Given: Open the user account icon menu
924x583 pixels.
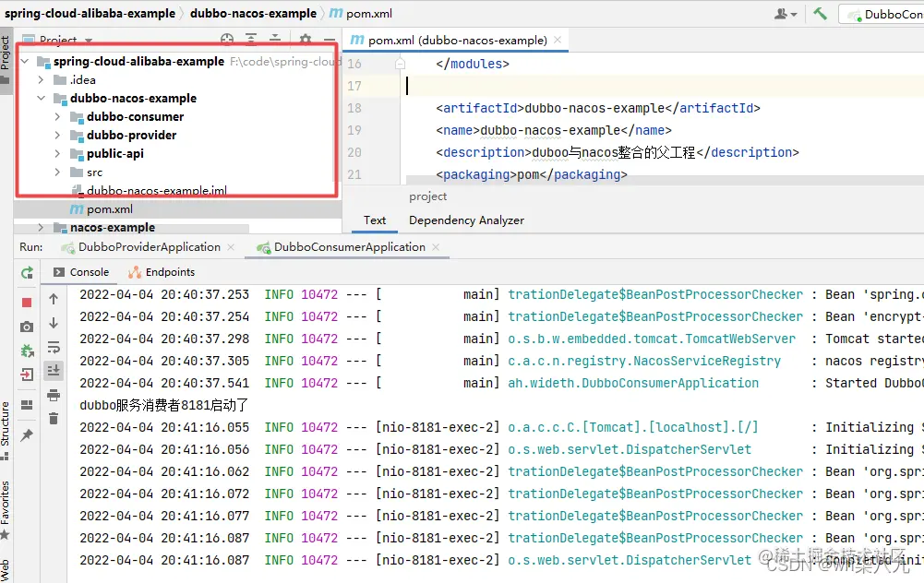Looking at the screenshot, I should click(786, 13).
